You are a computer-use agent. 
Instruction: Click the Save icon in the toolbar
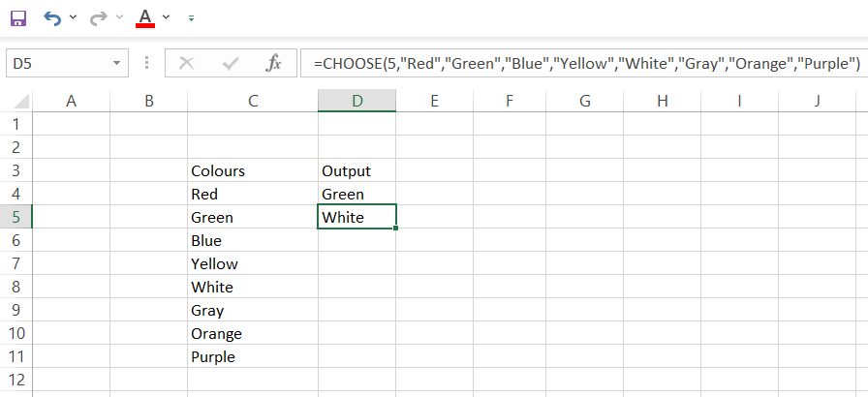18,18
